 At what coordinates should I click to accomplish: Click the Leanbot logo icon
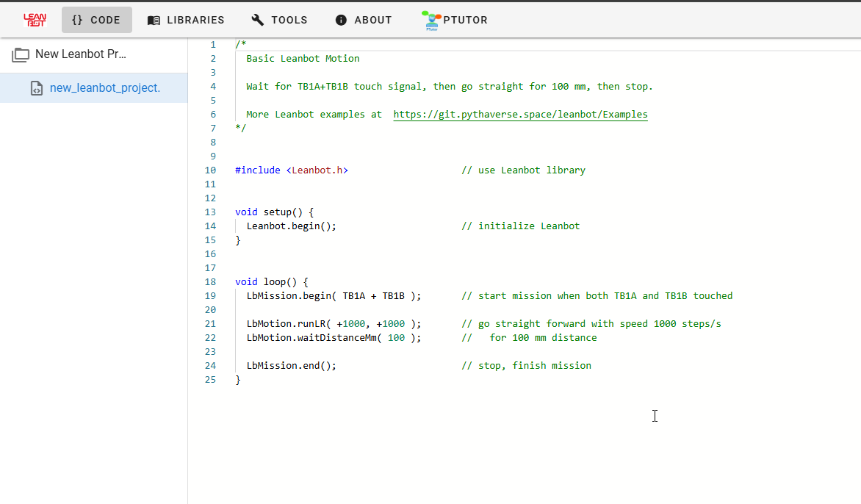(x=35, y=20)
